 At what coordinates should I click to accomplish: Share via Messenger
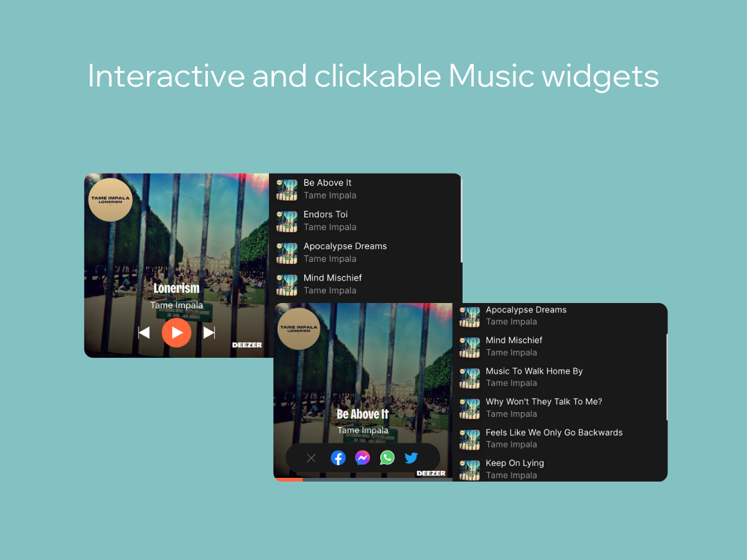[x=362, y=458]
